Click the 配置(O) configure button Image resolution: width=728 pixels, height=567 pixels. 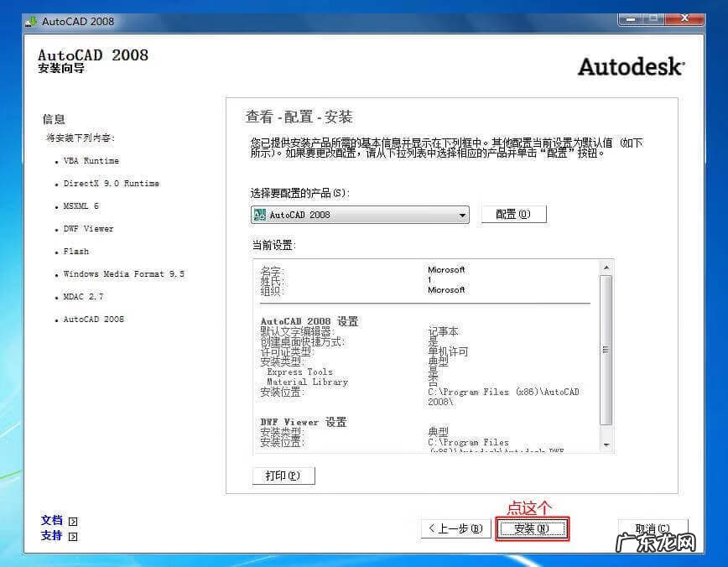point(513,214)
